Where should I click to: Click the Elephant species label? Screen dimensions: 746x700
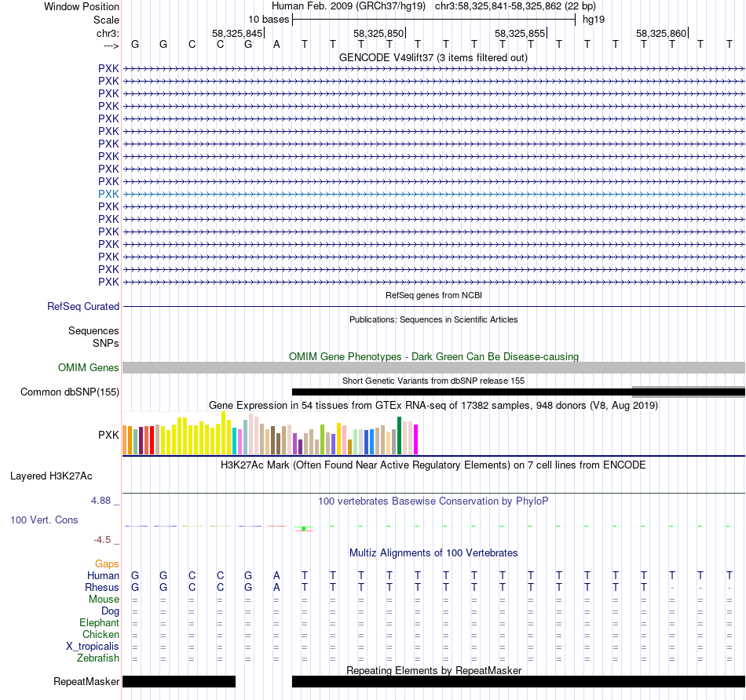99,623
